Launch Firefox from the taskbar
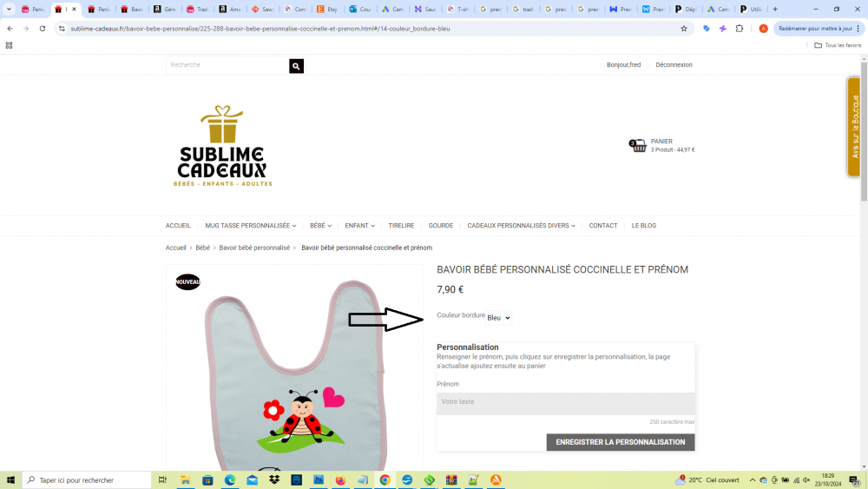 pos(340,480)
